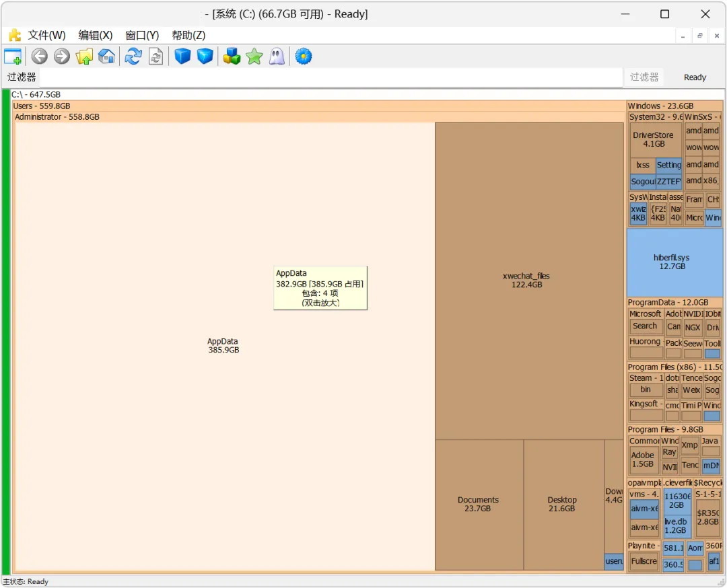
Task: Select the Fullscre block under Playnite
Action: (644, 561)
